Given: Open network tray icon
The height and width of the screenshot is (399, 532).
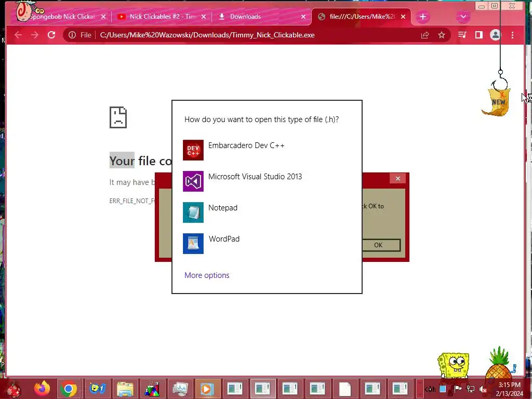Looking at the screenshot, I should (x=471, y=389).
